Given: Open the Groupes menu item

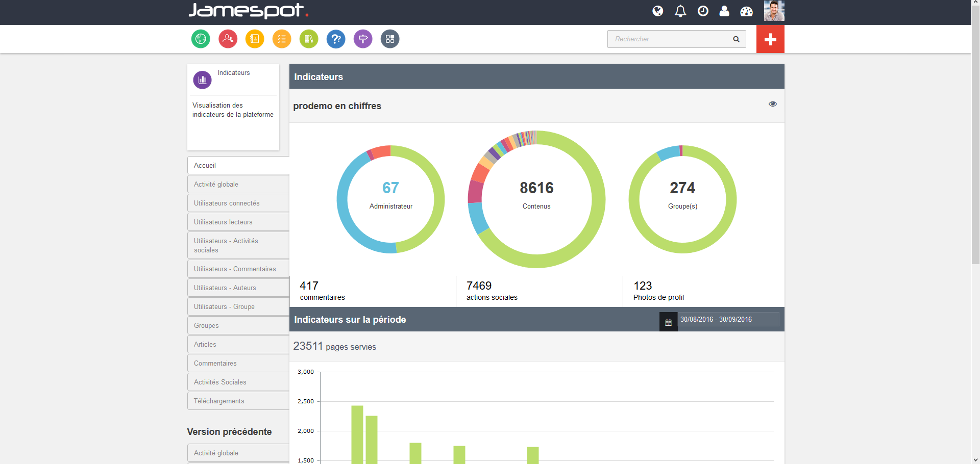Looking at the screenshot, I should (x=238, y=326).
